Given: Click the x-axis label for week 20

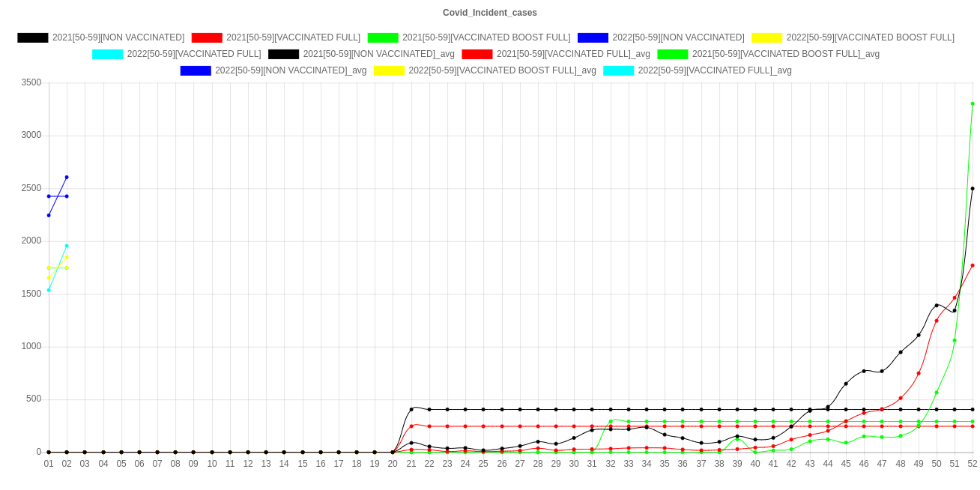Looking at the screenshot, I should point(393,465).
